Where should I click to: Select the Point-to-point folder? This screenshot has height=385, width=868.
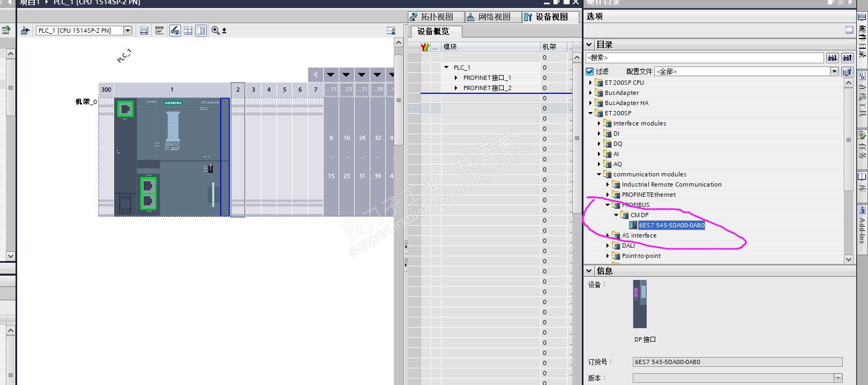click(x=641, y=256)
